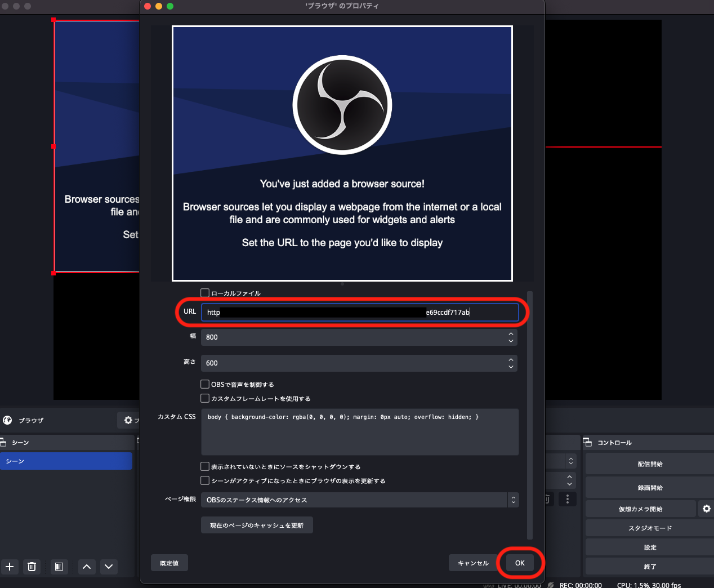Click the コントロール dock panel icon
The height and width of the screenshot is (588, 714).
pyautogui.click(x=587, y=443)
